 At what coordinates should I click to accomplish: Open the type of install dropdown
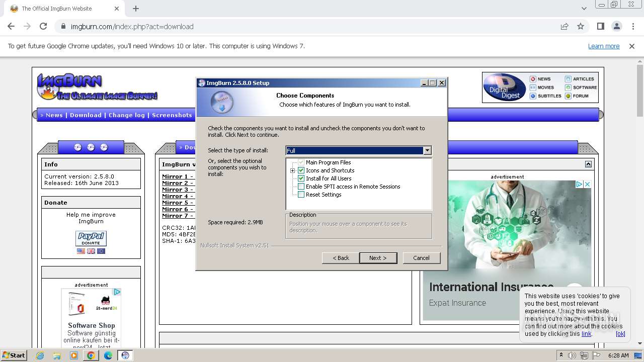tap(359, 150)
